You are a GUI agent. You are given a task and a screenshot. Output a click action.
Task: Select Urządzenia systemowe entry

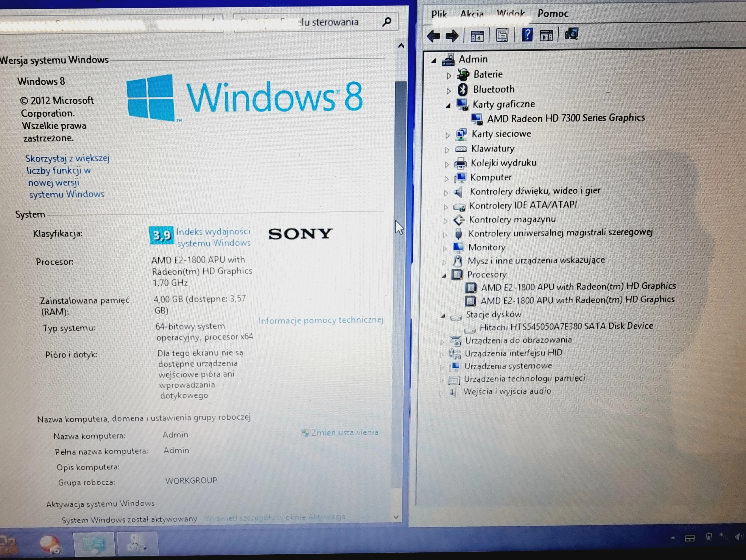coord(508,366)
